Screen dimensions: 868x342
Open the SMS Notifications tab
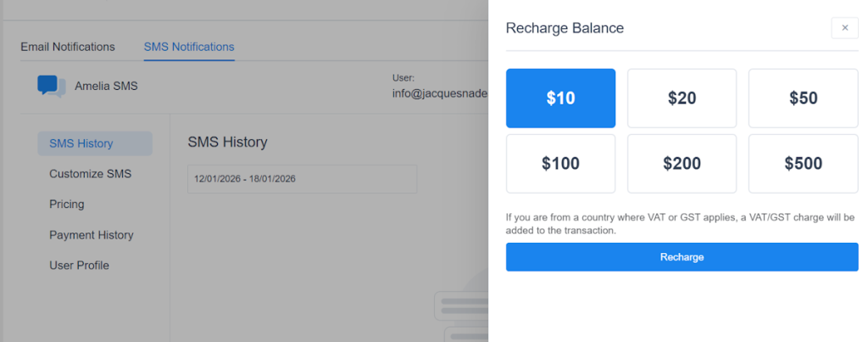tap(189, 47)
